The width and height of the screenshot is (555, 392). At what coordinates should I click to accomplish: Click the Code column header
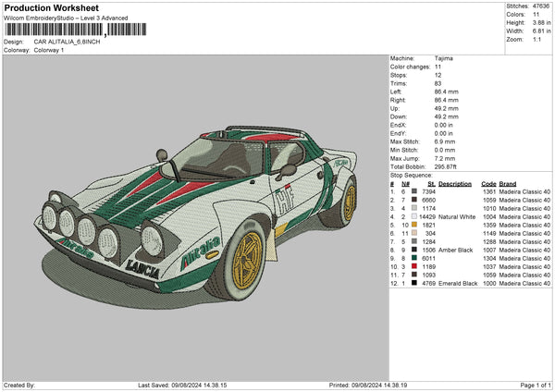pos(488,184)
